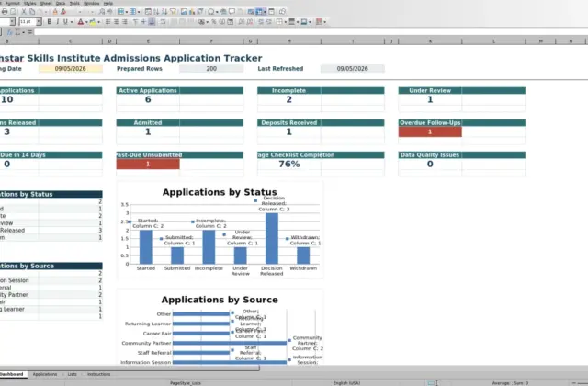The width and height of the screenshot is (588, 386).
Task: Open the Format menu
Action: click(12, 3)
